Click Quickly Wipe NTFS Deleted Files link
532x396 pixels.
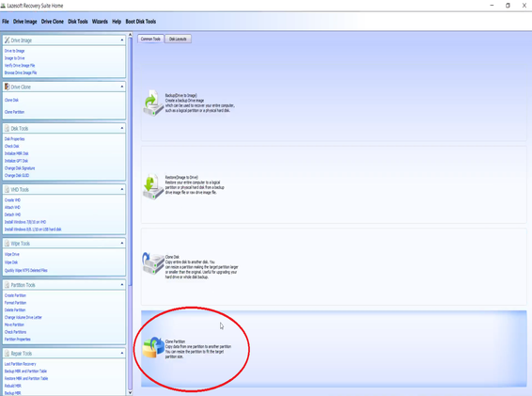[x=25, y=270]
